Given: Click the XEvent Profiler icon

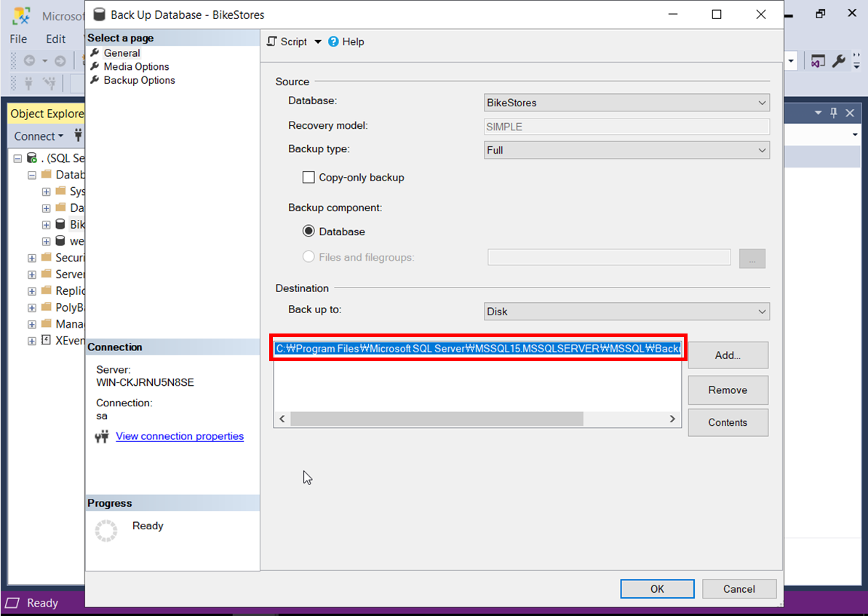Looking at the screenshot, I should pos(47,340).
